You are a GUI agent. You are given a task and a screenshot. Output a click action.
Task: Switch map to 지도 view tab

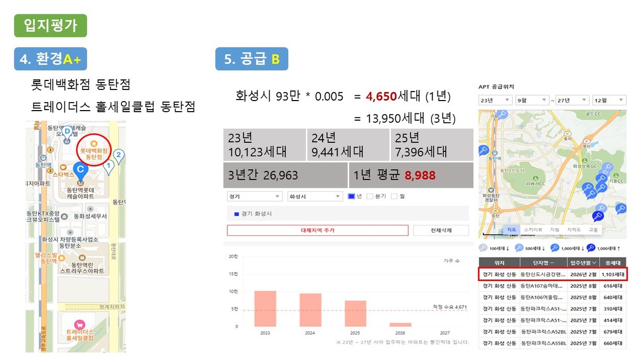coord(512,230)
